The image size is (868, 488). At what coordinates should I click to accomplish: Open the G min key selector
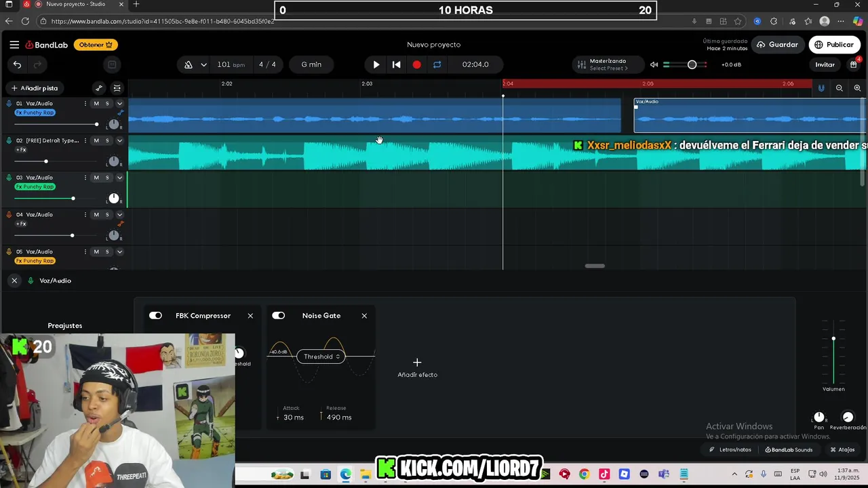[311, 64]
